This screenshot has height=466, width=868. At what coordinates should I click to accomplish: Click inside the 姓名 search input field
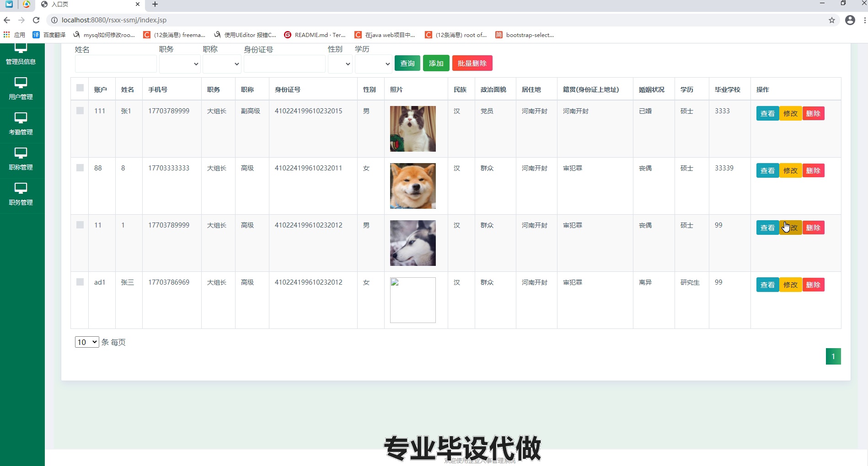(x=115, y=64)
